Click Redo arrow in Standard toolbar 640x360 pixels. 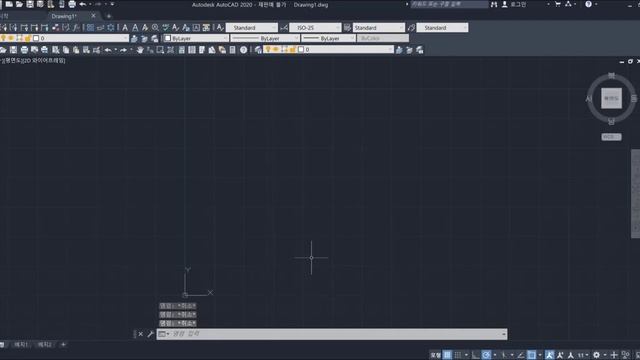[x=123, y=50]
